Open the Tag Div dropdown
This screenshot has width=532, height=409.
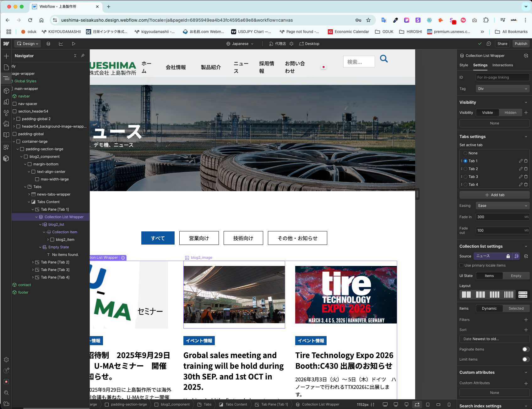(502, 89)
